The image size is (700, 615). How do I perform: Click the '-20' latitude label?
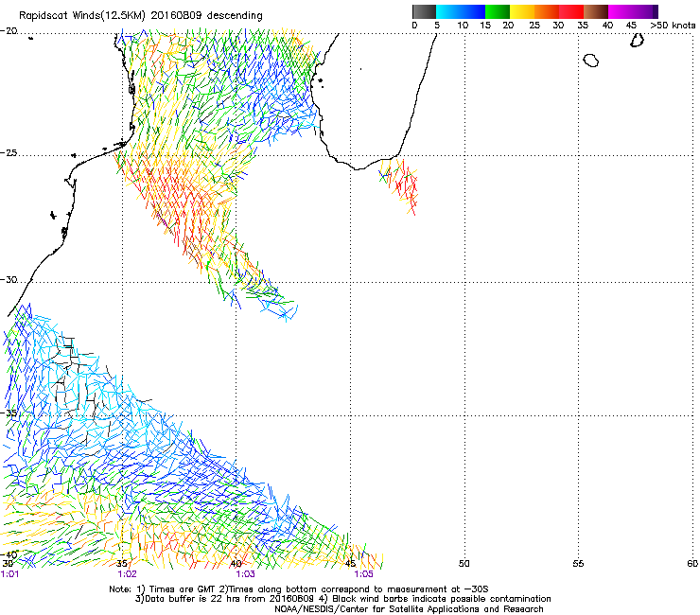click(9, 31)
